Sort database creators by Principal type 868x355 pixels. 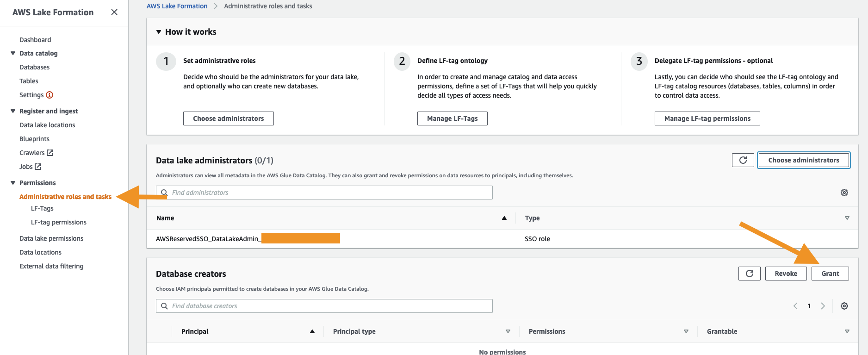pyautogui.click(x=508, y=331)
